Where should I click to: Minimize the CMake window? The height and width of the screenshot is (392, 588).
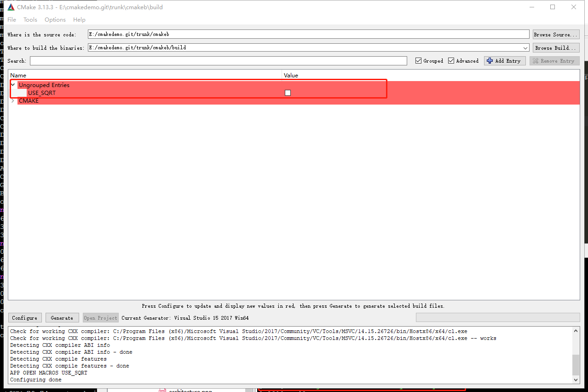(532, 7)
